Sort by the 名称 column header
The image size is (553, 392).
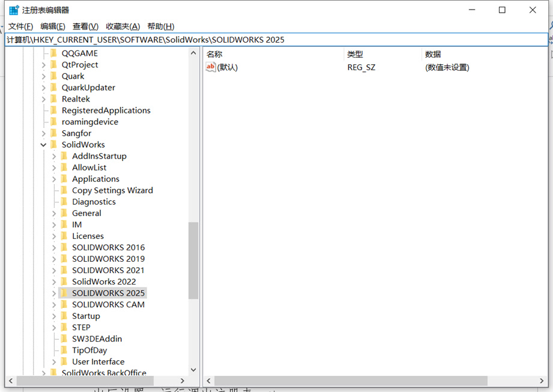(x=214, y=54)
